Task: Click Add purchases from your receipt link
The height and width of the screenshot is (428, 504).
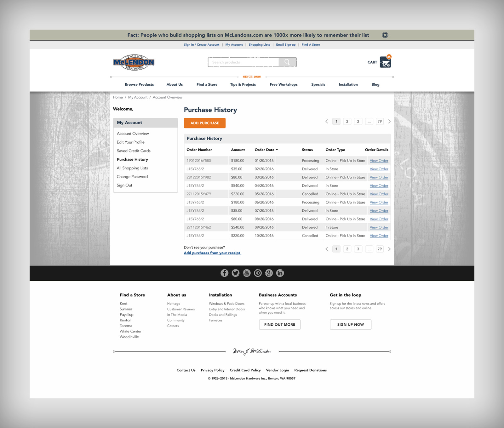Action: [x=212, y=253]
